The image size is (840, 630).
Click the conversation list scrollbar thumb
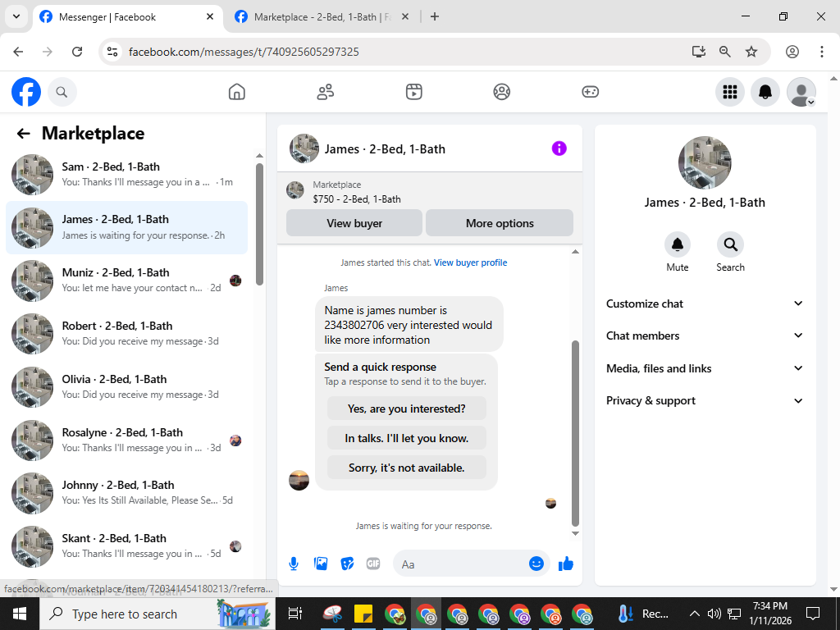pos(259,225)
